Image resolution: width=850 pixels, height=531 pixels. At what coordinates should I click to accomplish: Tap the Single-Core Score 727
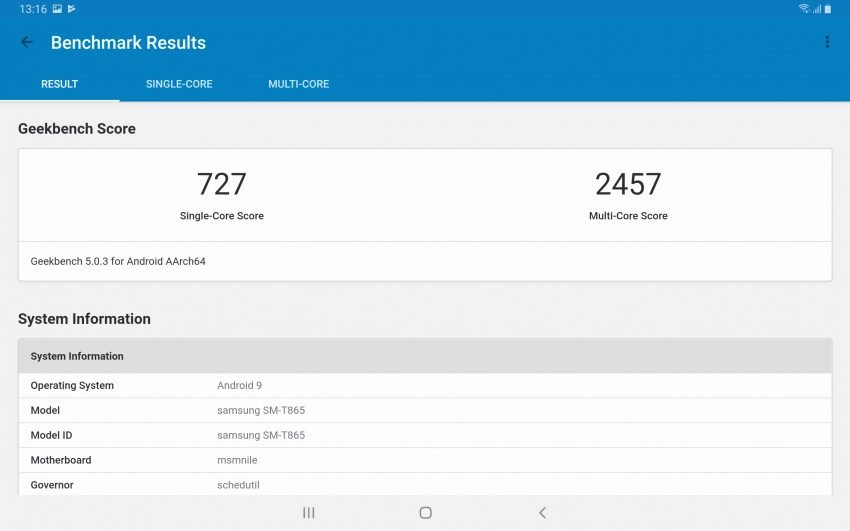click(222, 184)
